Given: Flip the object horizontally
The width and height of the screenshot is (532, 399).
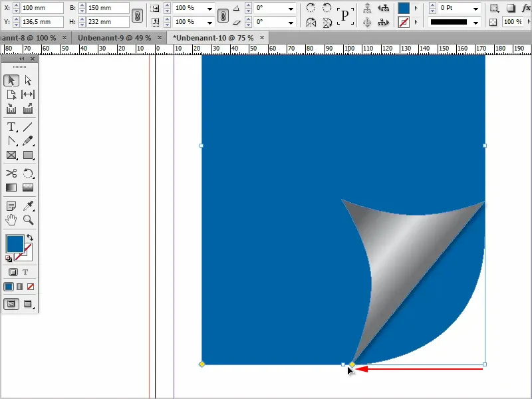Looking at the screenshot, I should (311, 23).
